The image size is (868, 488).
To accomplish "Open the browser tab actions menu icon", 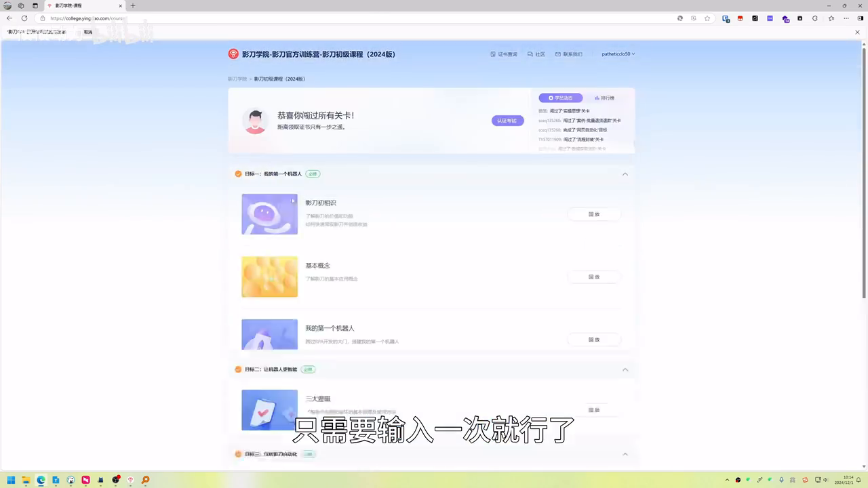I will coord(35,5).
